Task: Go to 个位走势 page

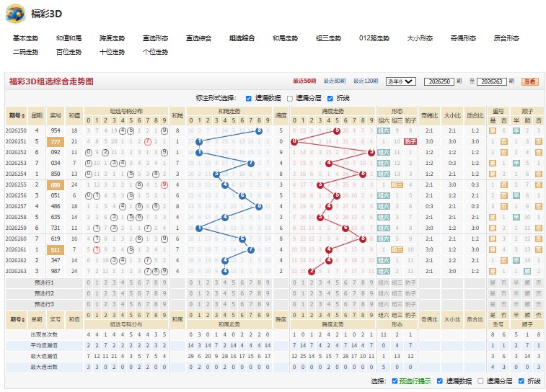Action: 155,52
